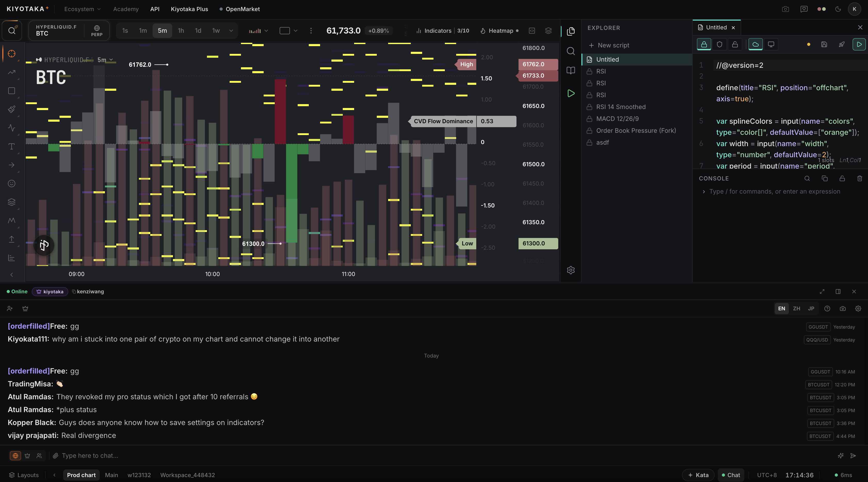Viewport: 868px width, 482px height.
Task: Toggle the Heatmap overlay
Action: pyautogui.click(x=499, y=31)
